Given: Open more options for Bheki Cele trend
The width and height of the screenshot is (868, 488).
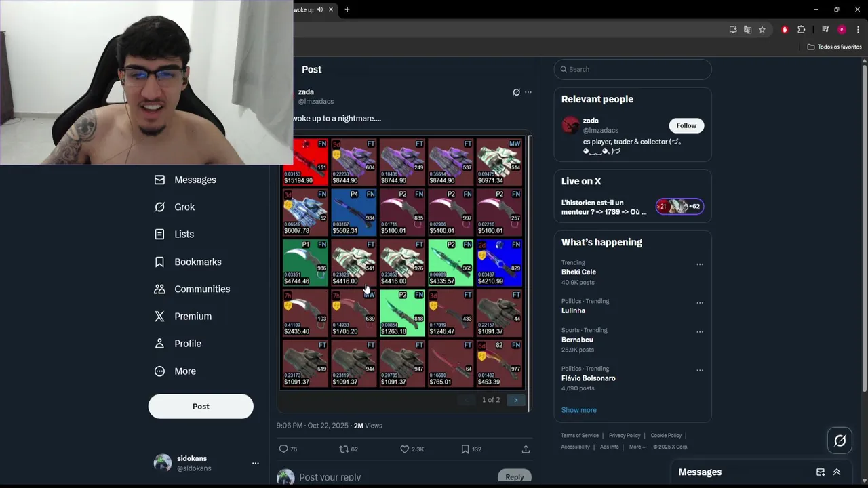Looking at the screenshot, I should point(700,264).
